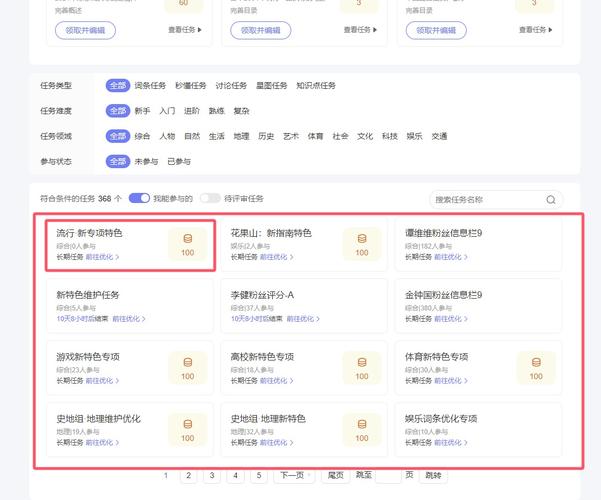Select the 文化 domain filter

(365, 136)
